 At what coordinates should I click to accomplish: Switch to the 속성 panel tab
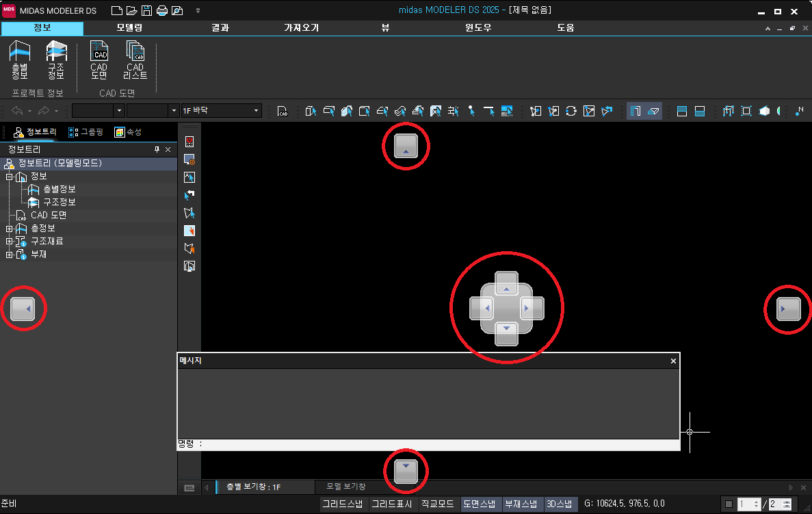[x=128, y=132]
